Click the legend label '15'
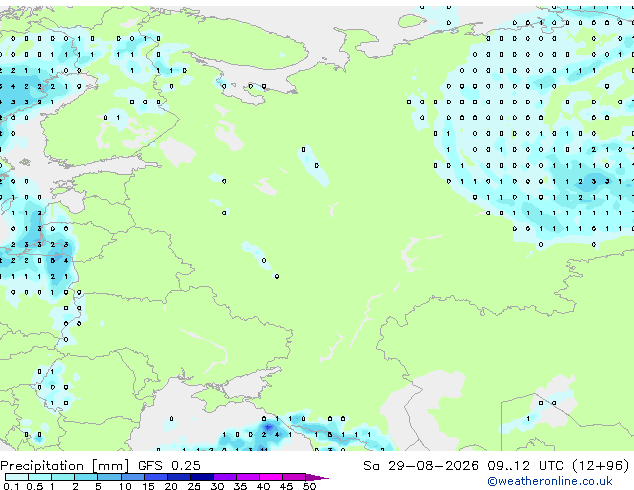The width and height of the screenshot is (634, 490). coord(148,486)
